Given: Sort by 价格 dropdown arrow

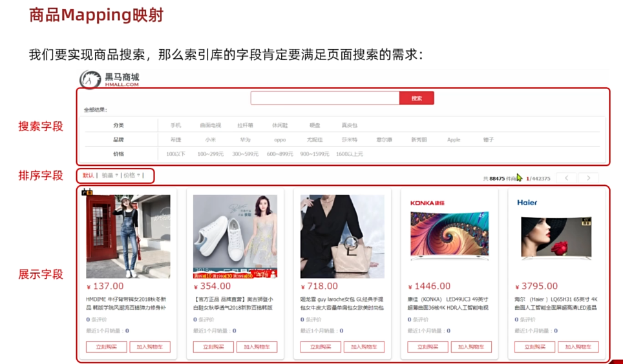Looking at the screenshot, I should tap(138, 176).
